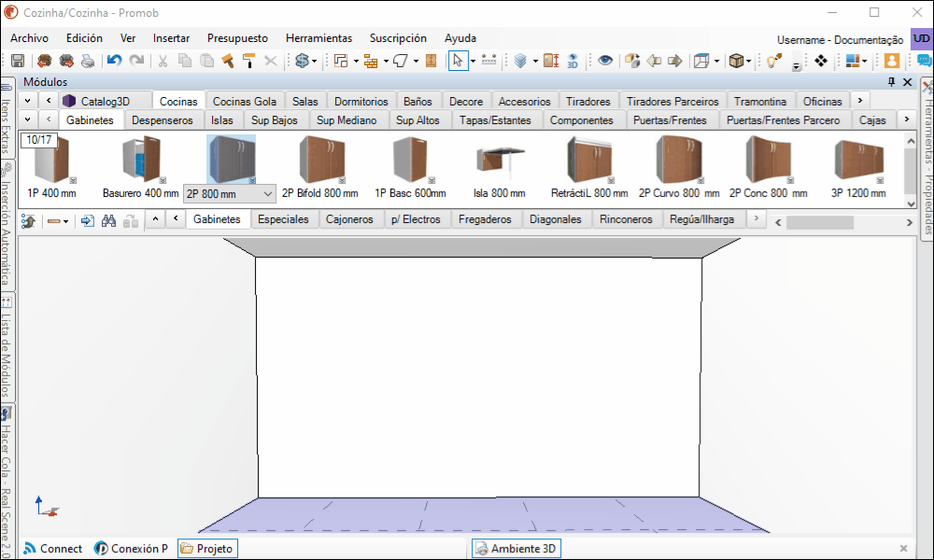
Task: Click the Projeto button
Action: [207, 549]
